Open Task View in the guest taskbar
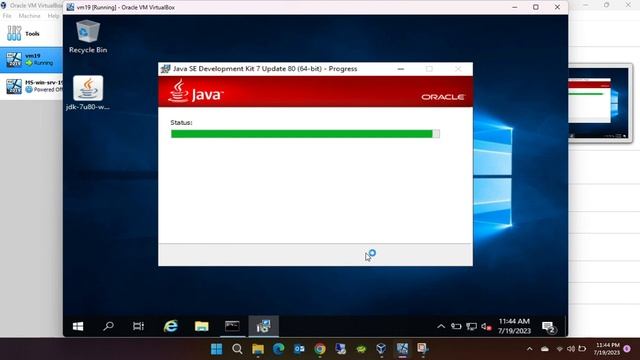Viewport: 640px width, 360px height. 138,326
